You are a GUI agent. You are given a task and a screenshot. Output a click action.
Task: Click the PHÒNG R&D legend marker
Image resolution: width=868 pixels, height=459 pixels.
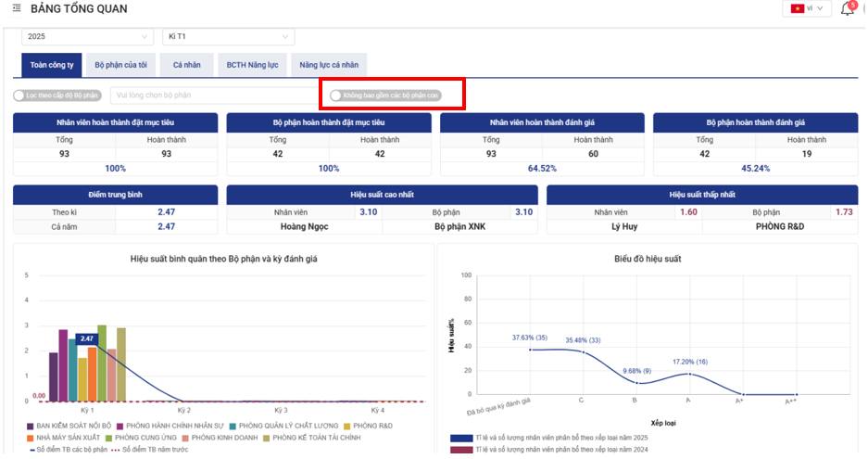[346, 426]
